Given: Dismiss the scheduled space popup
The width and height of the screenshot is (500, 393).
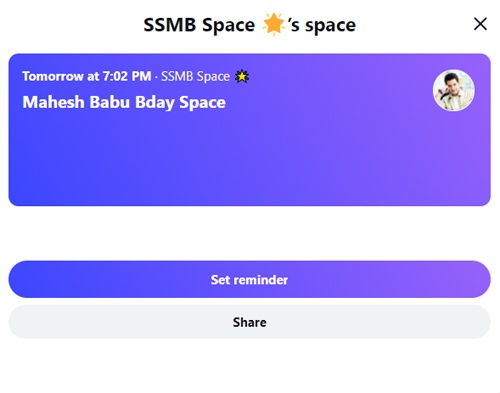Looking at the screenshot, I should click(x=480, y=24).
